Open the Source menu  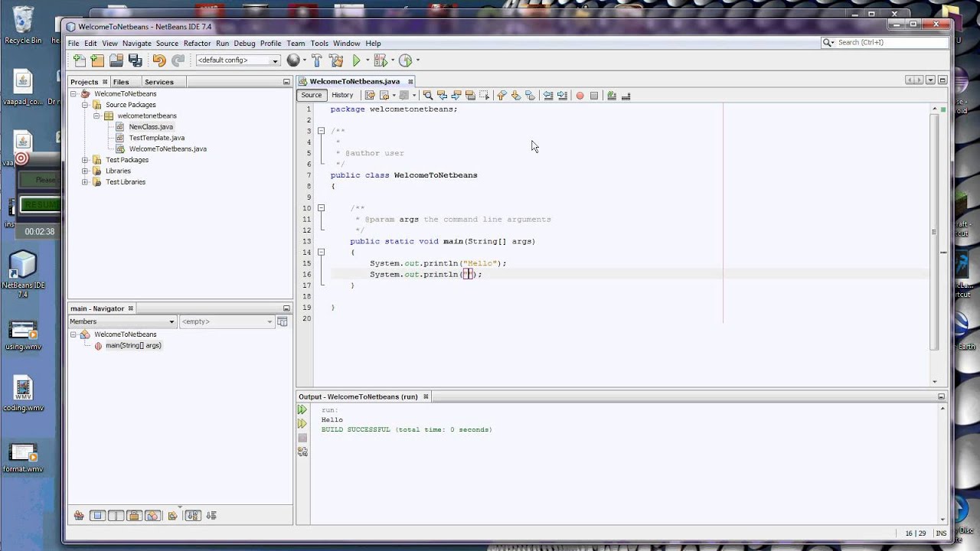(167, 44)
